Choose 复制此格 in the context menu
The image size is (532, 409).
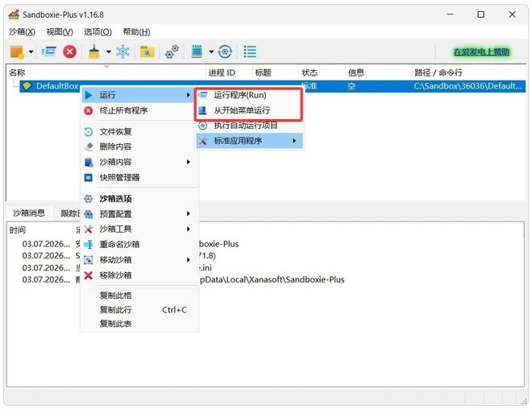point(139,295)
